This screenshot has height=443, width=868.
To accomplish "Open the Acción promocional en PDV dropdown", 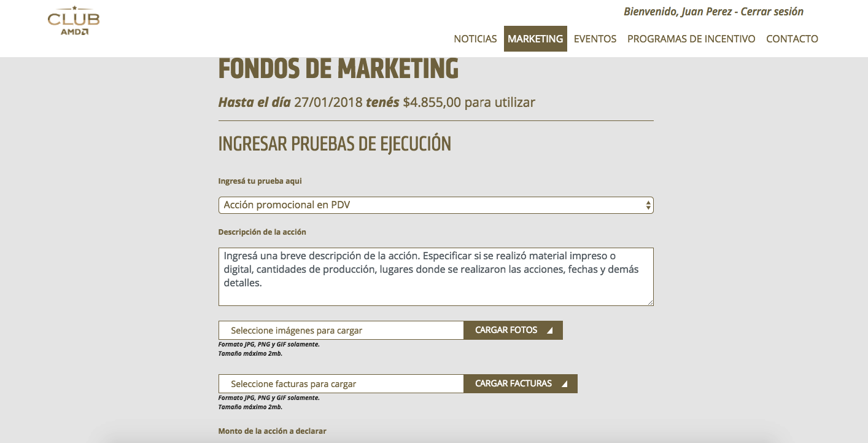I will point(430,205).
